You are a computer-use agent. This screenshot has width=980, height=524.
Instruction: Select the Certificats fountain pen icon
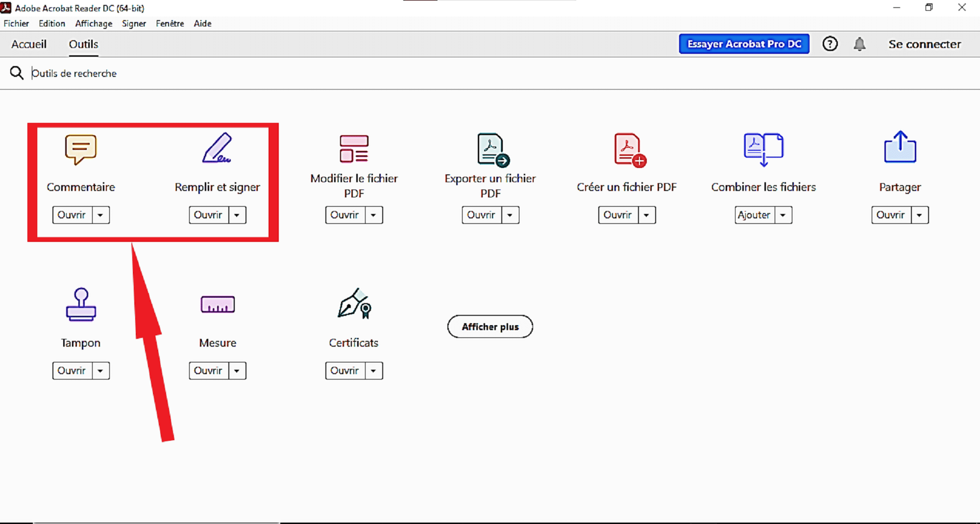tap(355, 303)
